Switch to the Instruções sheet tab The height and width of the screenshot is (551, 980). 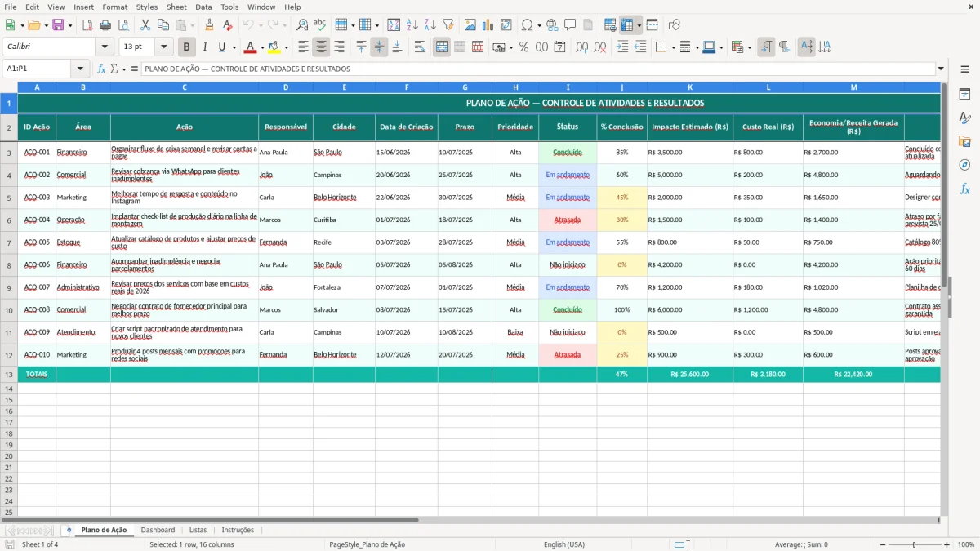(x=238, y=530)
